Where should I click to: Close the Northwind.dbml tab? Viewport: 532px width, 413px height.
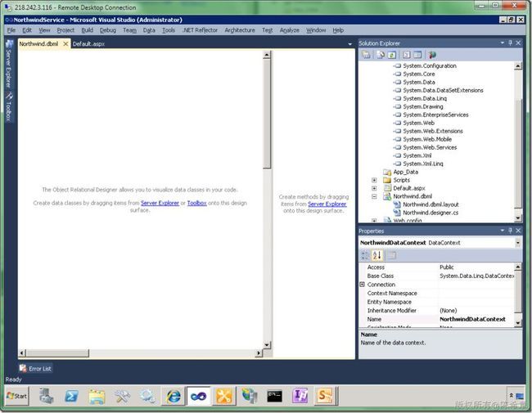(x=65, y=43)
